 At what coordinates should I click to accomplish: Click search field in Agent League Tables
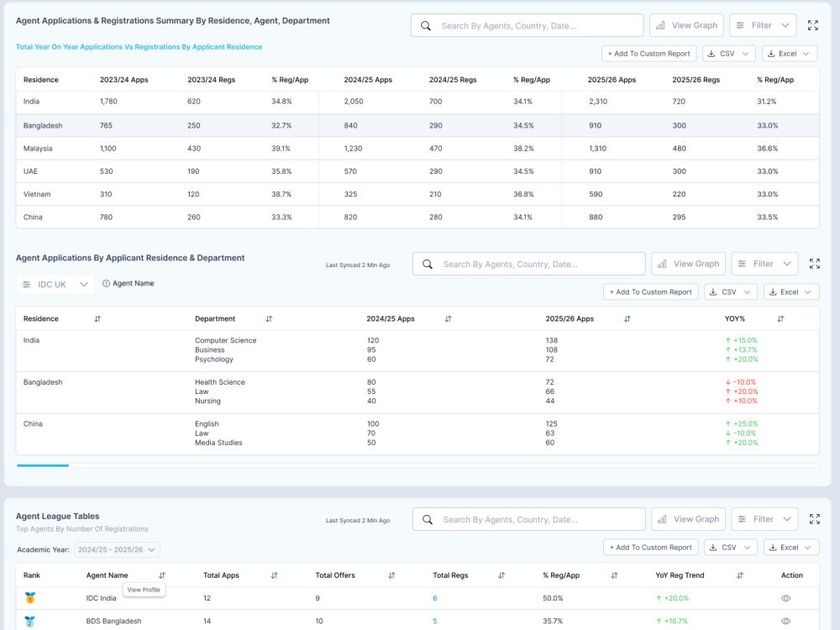tap(528, 519)
